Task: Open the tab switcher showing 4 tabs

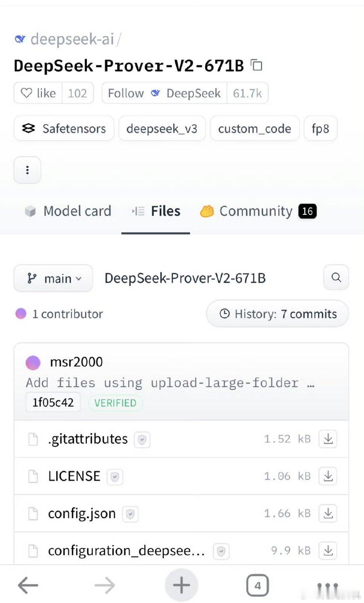Action: [x=258, y=585]
